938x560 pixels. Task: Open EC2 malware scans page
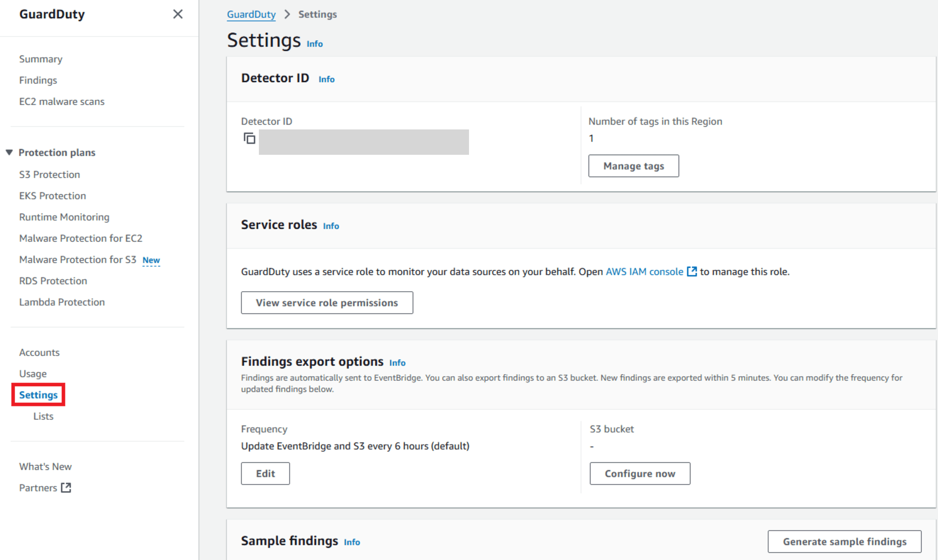click(x=61, y=101)
